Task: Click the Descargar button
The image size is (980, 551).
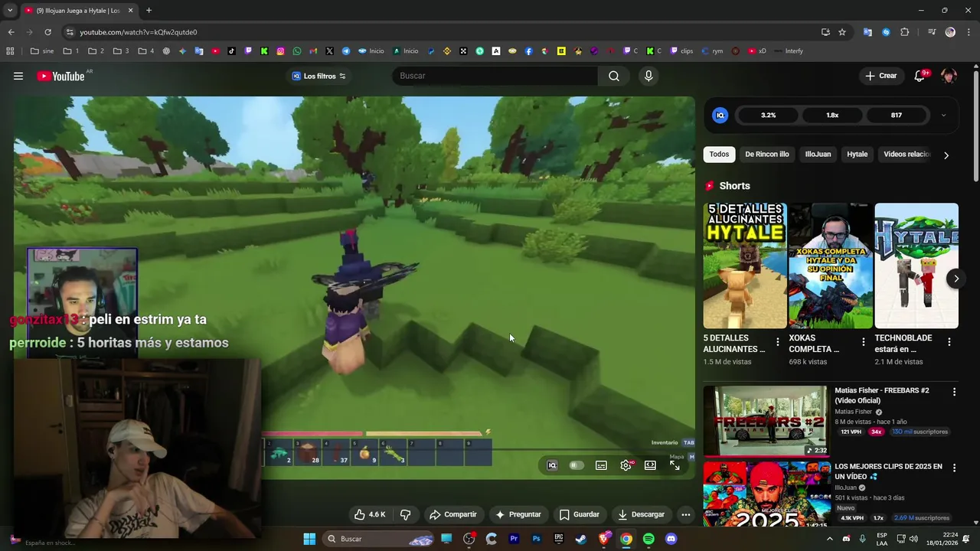Action: pyautogui.click(x=642, y=514)
